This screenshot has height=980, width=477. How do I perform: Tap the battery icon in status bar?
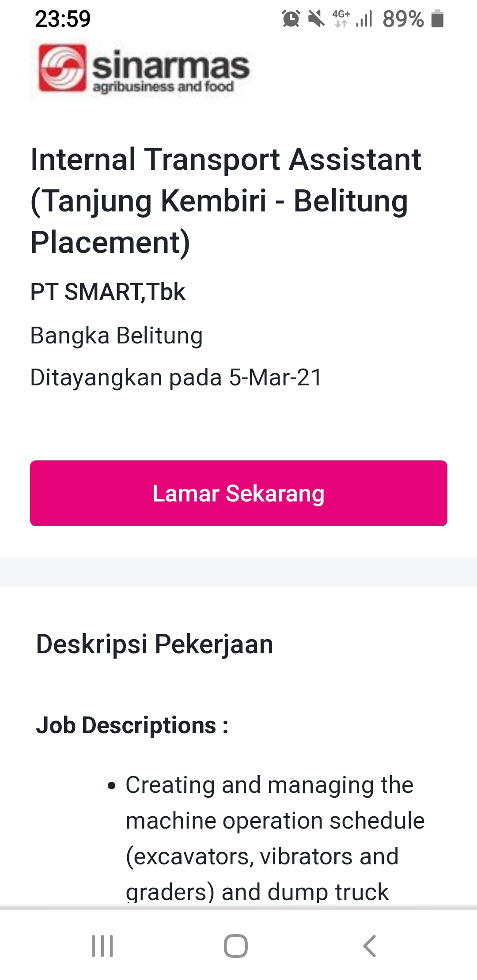[x=437, y=19]
